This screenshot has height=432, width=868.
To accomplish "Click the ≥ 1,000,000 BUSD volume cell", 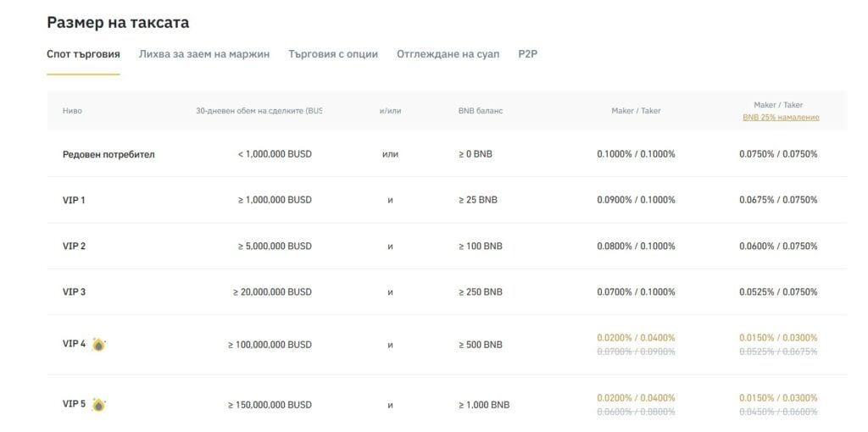I will coord(275,200).
